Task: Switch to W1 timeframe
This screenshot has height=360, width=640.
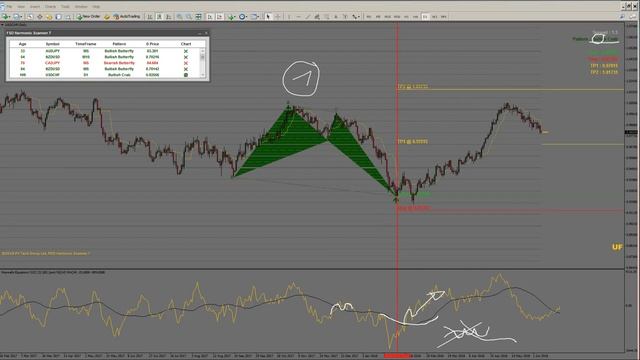Action: [434, 17]
